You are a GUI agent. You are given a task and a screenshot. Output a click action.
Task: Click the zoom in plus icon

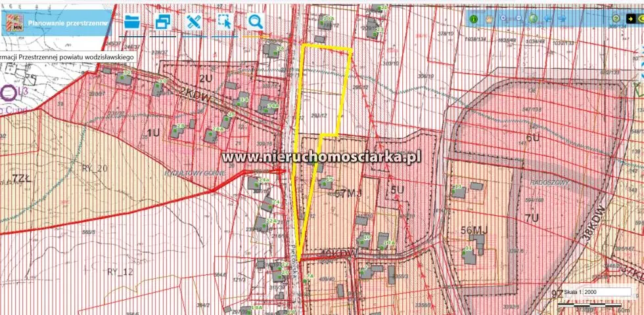503,19
